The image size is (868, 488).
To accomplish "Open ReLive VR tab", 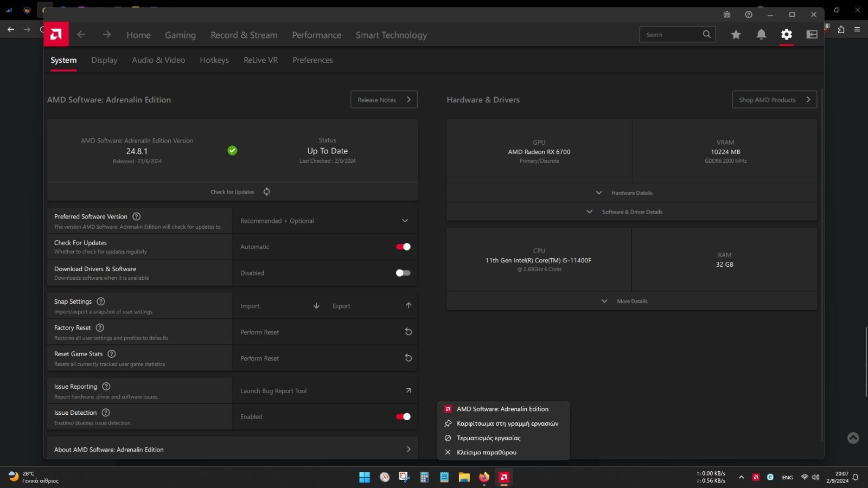I will click(x=260, y=60).
